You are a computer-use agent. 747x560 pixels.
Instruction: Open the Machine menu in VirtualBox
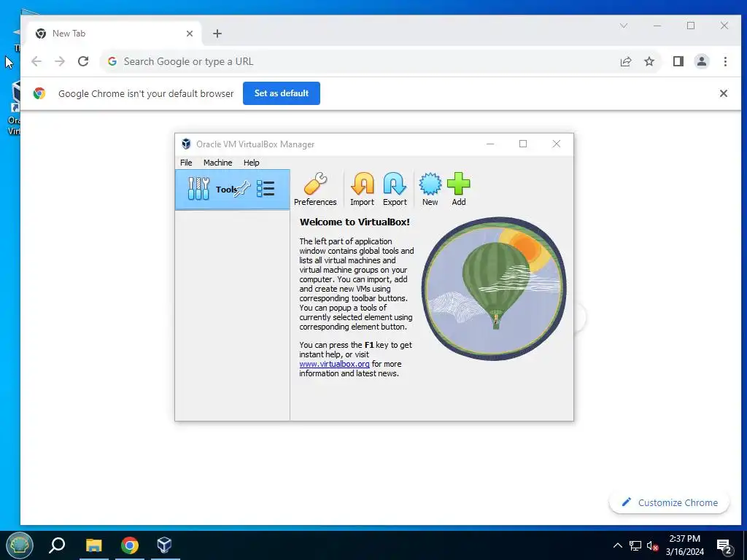point(217,163)
